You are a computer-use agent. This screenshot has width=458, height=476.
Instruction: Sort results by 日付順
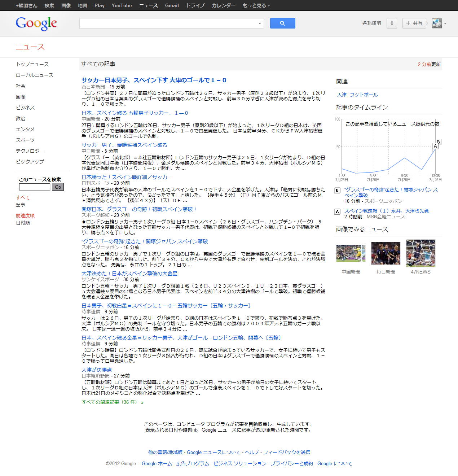click(23, 223)
